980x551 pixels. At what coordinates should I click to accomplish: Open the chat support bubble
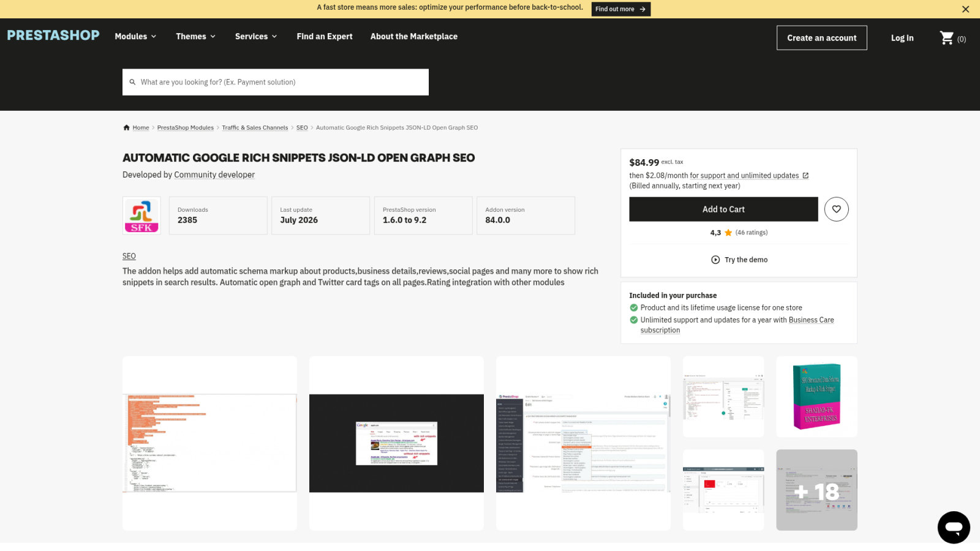tap(954, 527)
